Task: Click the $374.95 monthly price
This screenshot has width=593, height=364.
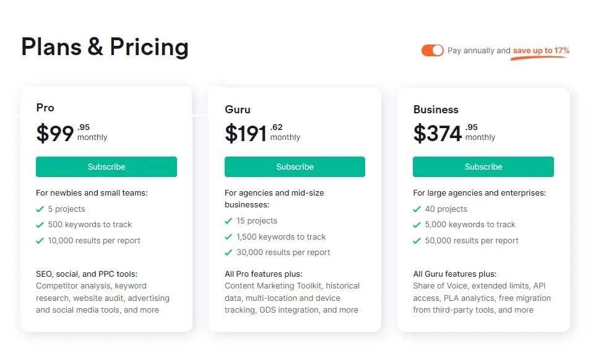Action: (454, 133)
